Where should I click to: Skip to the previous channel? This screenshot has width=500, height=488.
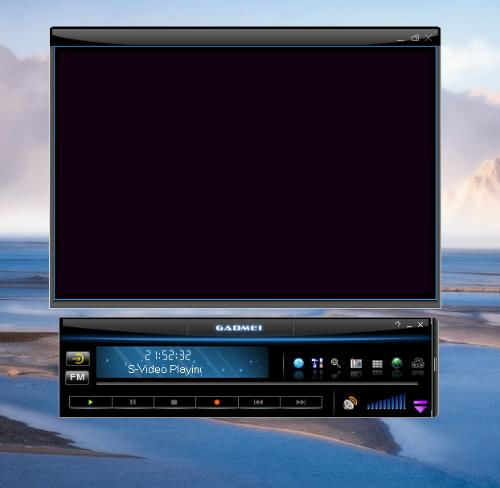point(259,402)
